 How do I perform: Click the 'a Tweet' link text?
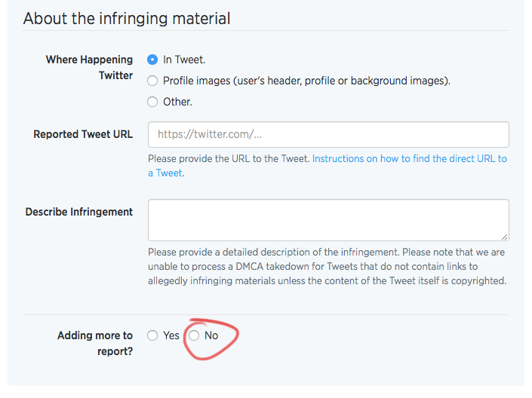click(x=165, y=173)
